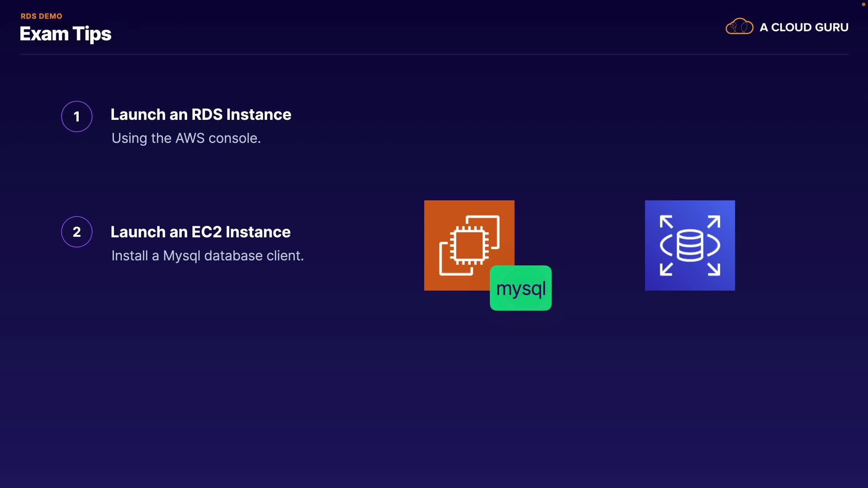Click the A CLOUD GURU brand text

pyautogui.click(x=804, y=28)
